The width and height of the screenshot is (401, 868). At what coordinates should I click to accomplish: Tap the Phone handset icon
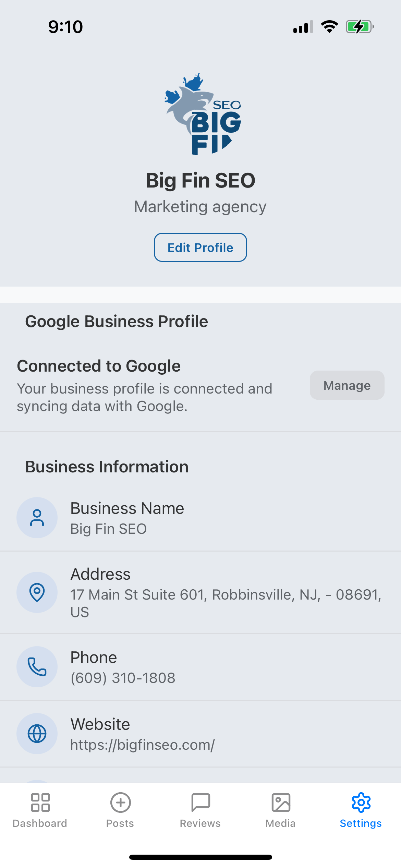[37, 666]
